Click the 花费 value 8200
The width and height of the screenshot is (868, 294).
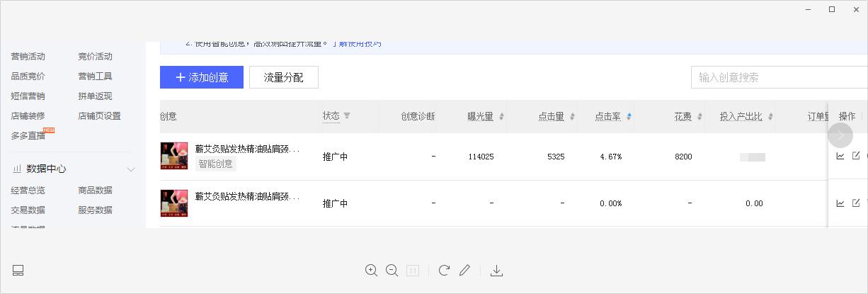point(683,157)
